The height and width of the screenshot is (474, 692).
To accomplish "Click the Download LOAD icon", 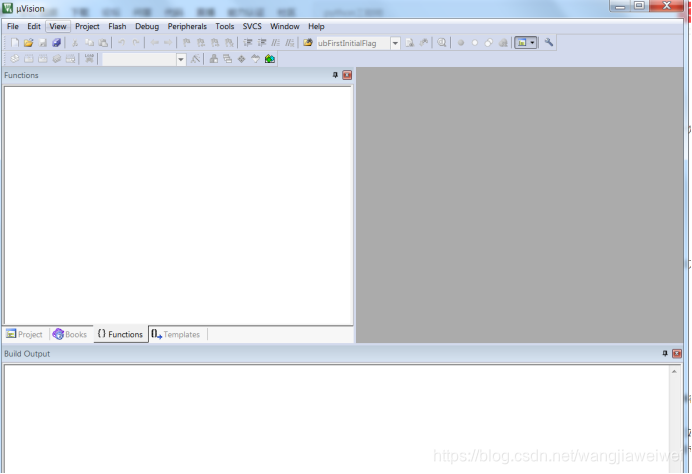I will point(89,59).
